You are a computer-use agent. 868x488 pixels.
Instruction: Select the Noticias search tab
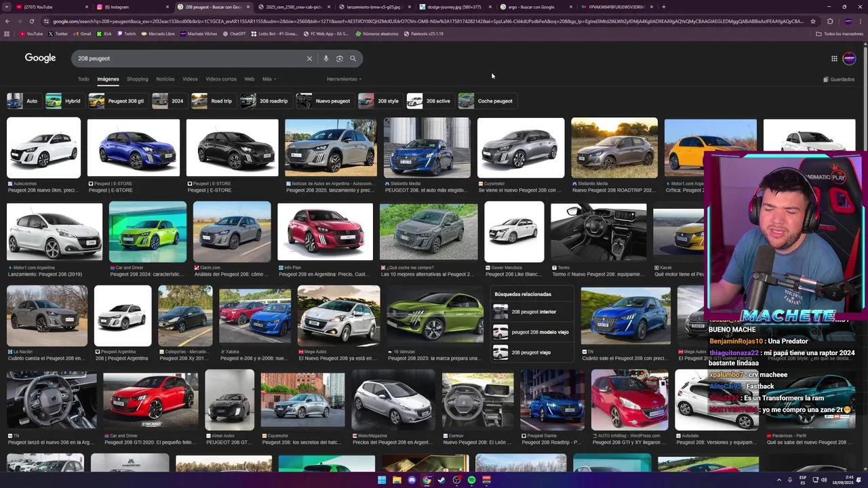point(165,79)
